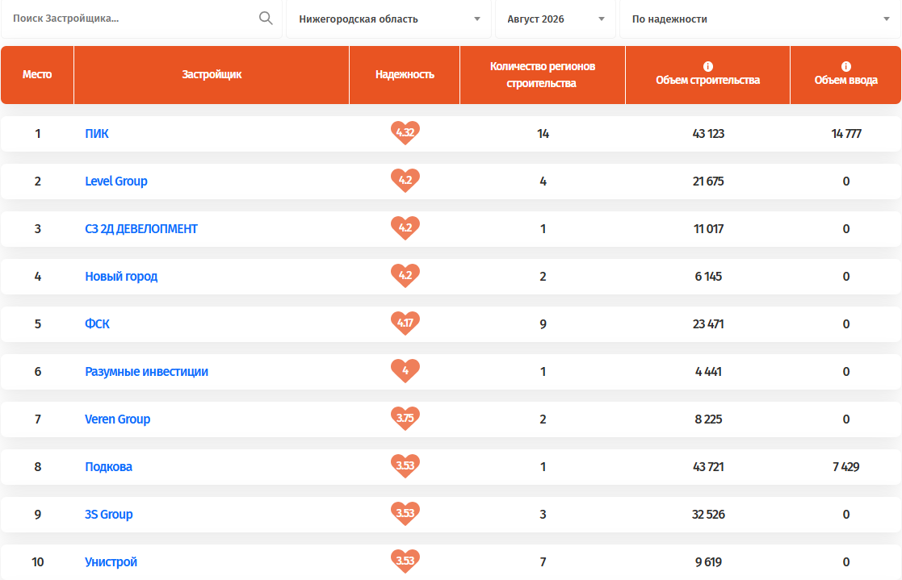Open the Разумные инвестиции link

pos(147,372)
